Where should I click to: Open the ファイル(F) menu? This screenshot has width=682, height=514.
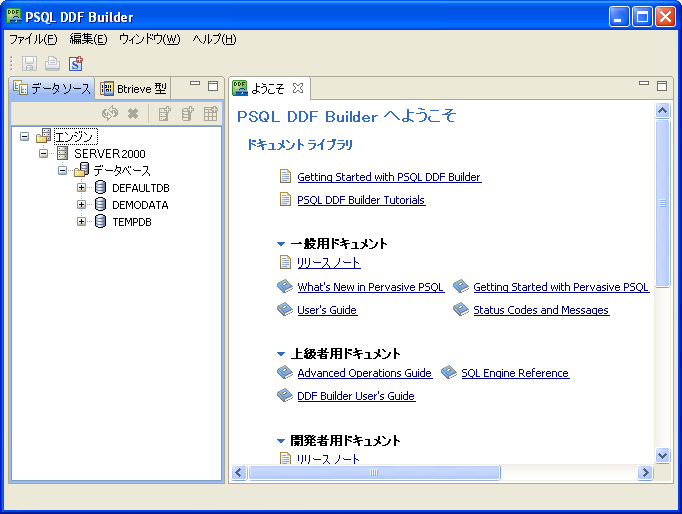(x=33, y=39)
